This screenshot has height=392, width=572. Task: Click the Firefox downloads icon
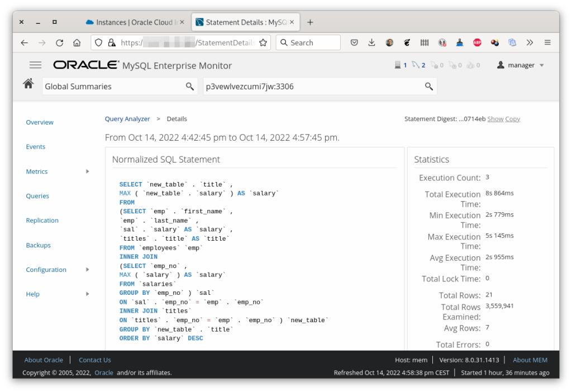371,42
